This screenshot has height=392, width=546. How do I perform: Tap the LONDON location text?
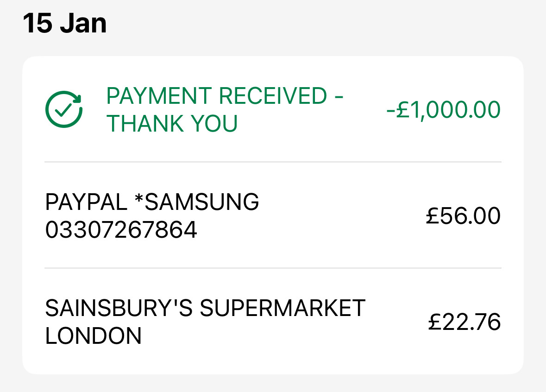tap(94, 336)
